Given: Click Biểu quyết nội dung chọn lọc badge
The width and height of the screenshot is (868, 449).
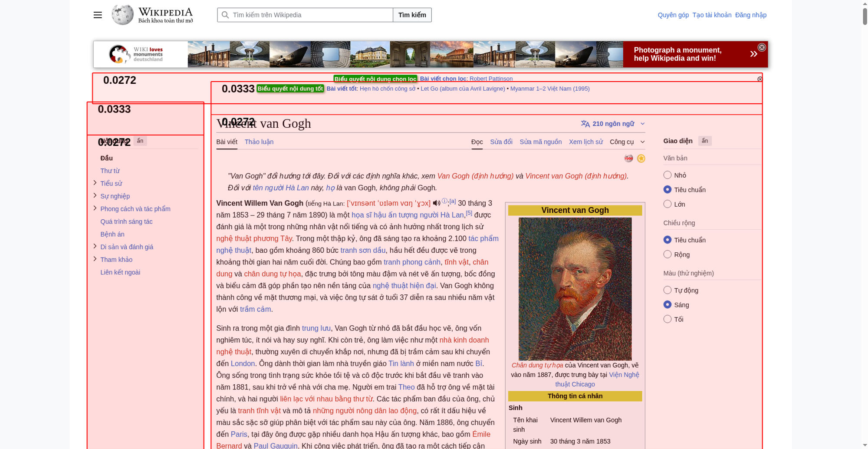Looking at the screenshot, I should pos(375,79).
